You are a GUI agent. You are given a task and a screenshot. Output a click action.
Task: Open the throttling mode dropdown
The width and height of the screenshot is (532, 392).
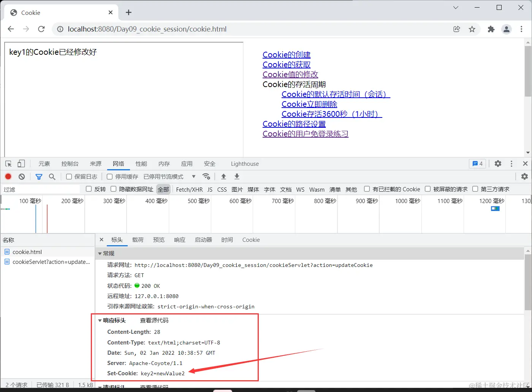tap(169, 176)
